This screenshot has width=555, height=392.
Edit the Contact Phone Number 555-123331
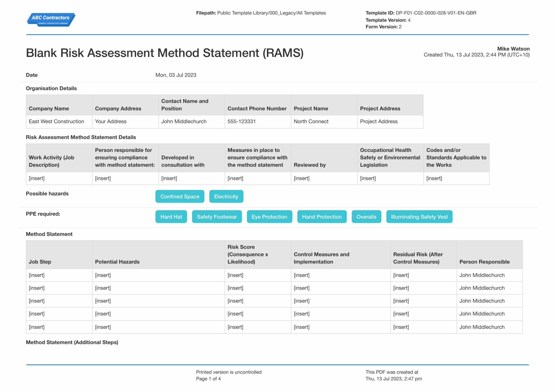pos(241,121)
